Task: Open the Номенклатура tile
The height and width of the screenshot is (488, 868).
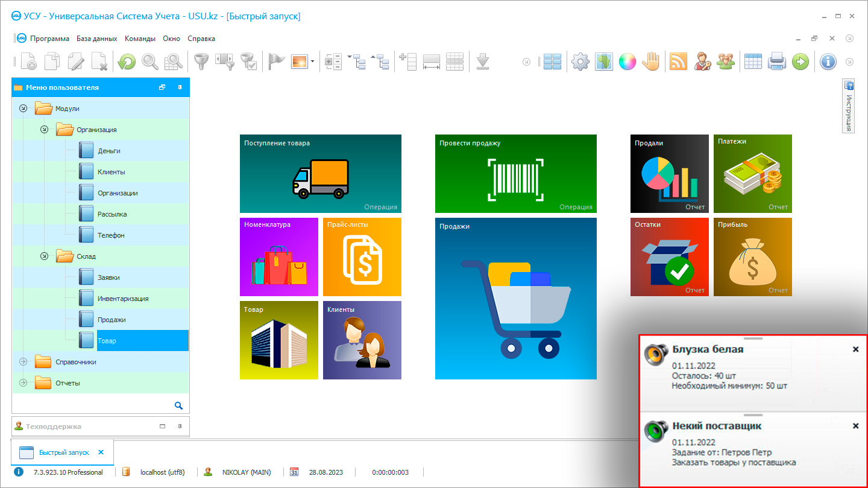Action: pyautogui.click(x=279, y=257)
